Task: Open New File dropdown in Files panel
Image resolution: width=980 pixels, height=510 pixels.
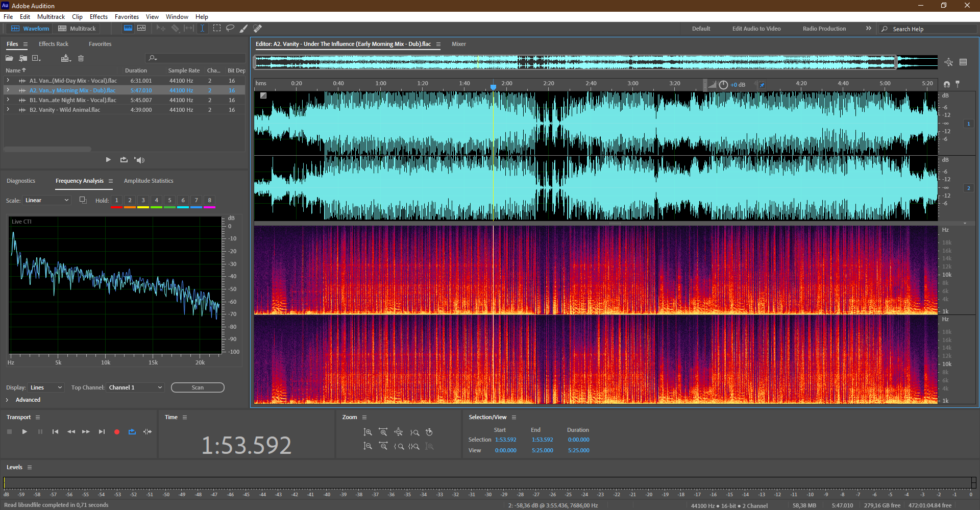Action: tap(36, 58)
